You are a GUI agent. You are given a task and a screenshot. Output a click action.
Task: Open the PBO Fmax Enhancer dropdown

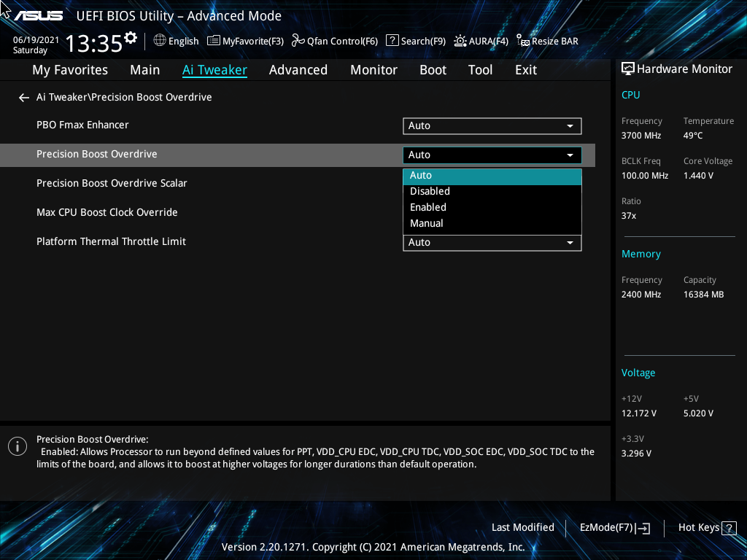point(492,125)
